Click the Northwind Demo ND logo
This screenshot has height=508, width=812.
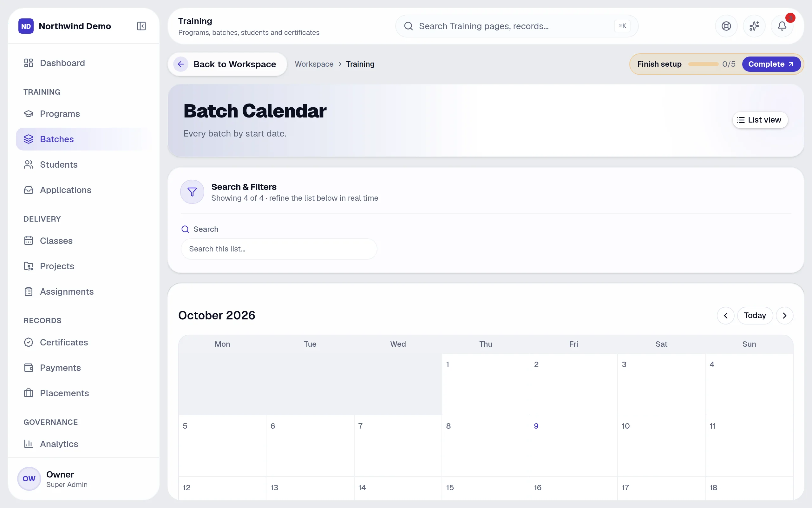tap(26, 26)
